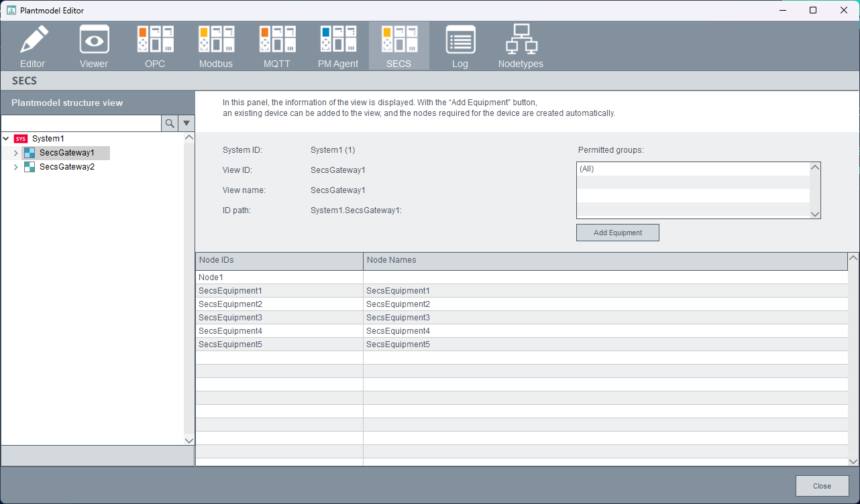Open the PM Agent module
Viewport: 860px width, 504px height.
(x=338, y=46)
